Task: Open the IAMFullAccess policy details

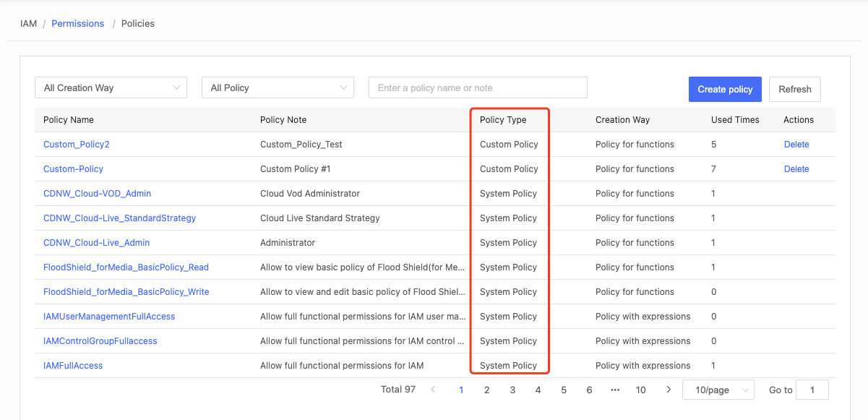Action: 73,365
